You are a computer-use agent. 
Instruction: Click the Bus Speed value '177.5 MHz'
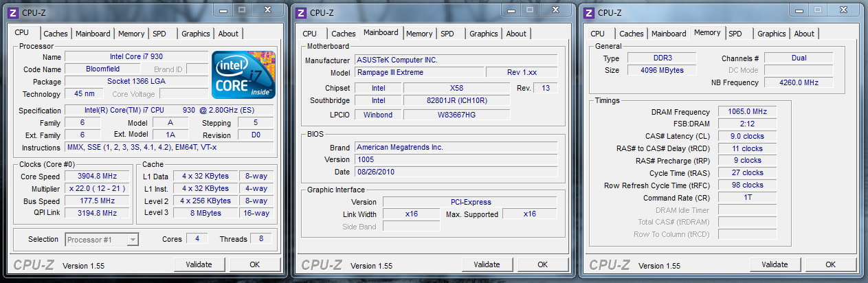[96, 201]
